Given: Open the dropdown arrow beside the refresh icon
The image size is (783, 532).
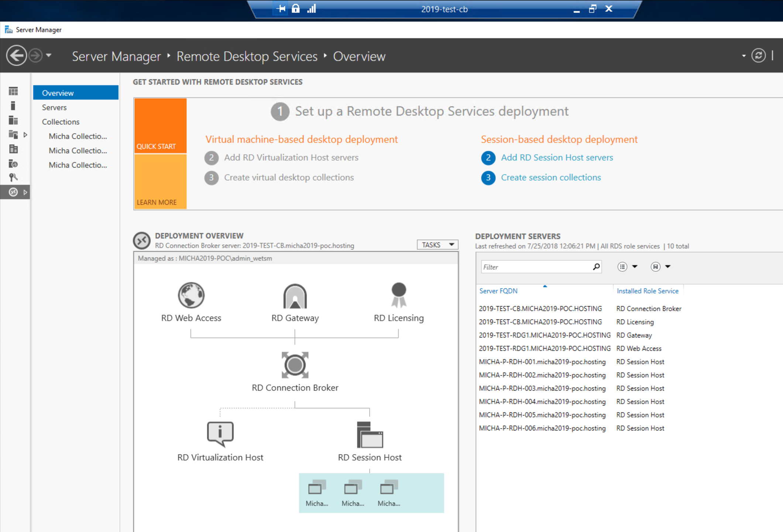Looking at the screenshot, I should point(743,56).
